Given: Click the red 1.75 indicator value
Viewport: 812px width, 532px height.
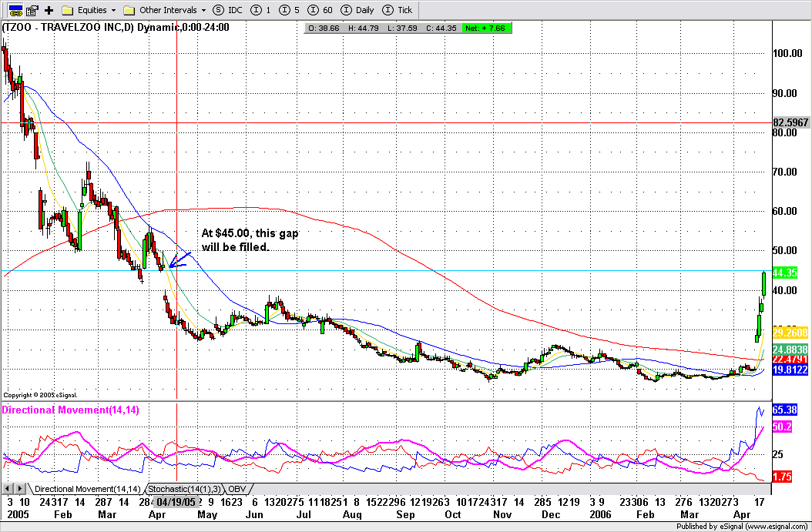Looking at the screenshot, I should tap(782, 477).
